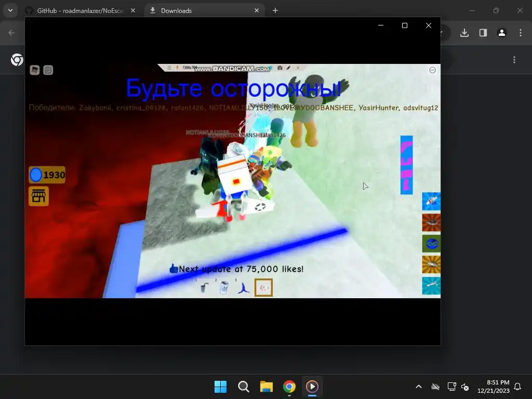Switch to the GitHub roadmanlazer tab
Screen dimensions: 532x399
click(x=81, y=10)
